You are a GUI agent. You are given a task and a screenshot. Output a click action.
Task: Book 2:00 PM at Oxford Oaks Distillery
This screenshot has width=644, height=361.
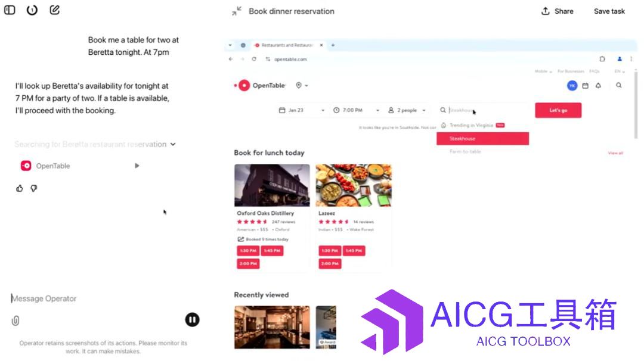pyautogui.click(x=248, y=264)
